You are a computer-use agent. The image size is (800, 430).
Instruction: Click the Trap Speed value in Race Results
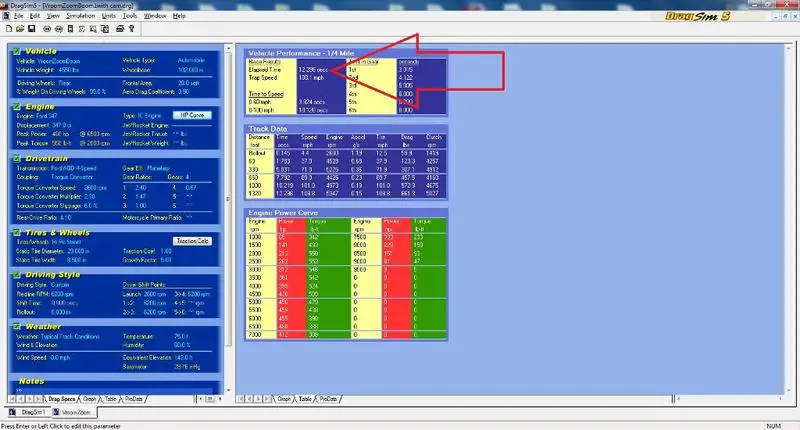pos(312,78)
